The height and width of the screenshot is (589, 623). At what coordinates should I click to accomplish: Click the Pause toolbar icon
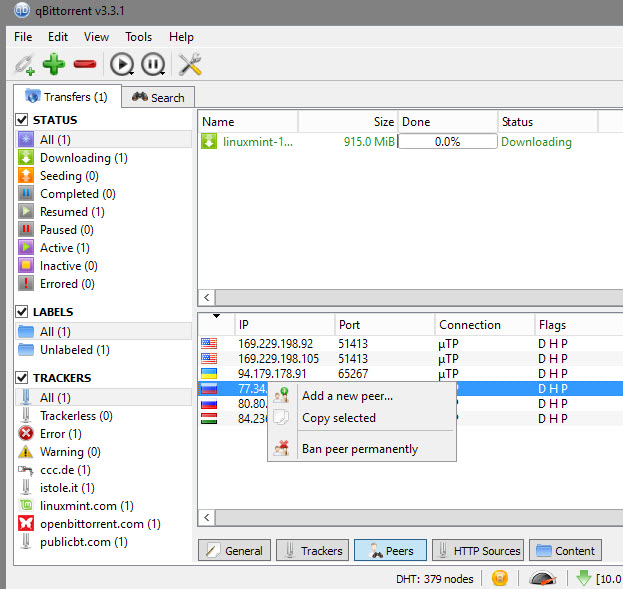[x=153, y=64]
